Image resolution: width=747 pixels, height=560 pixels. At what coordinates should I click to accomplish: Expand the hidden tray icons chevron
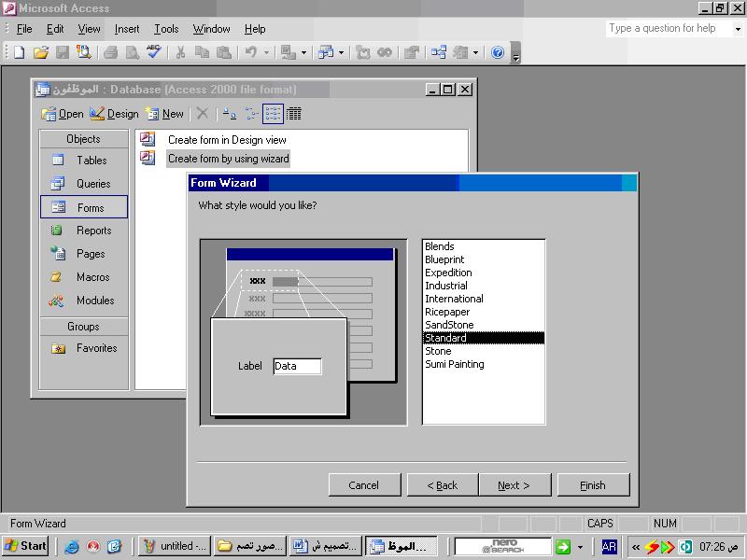pos(636,547)
